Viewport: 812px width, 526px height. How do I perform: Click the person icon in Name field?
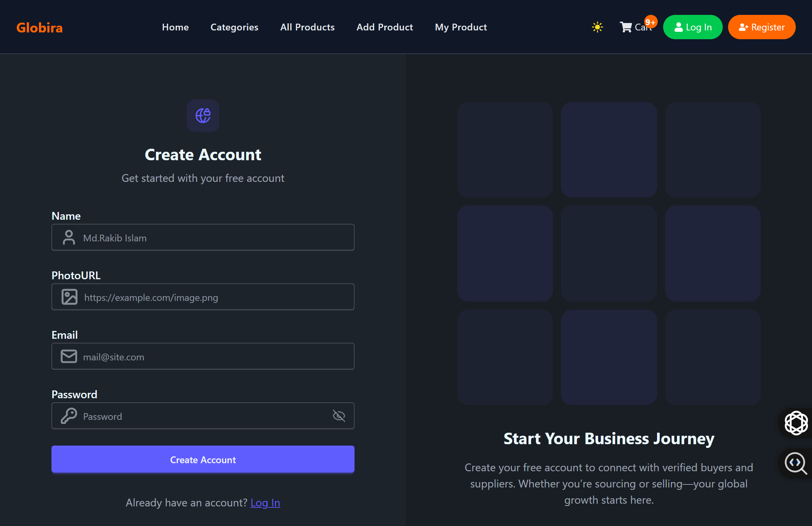point(69,238)
